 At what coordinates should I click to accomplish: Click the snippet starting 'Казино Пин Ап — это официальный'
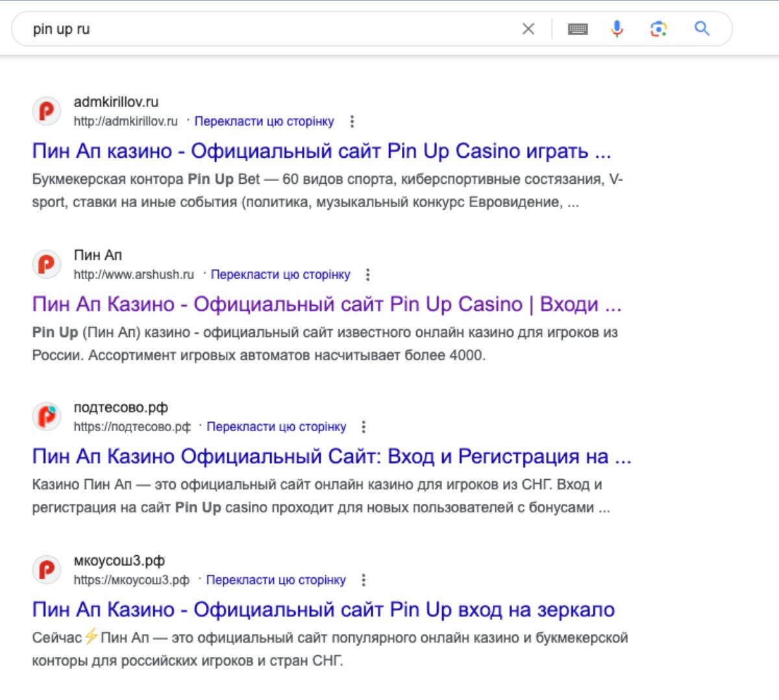321,496
